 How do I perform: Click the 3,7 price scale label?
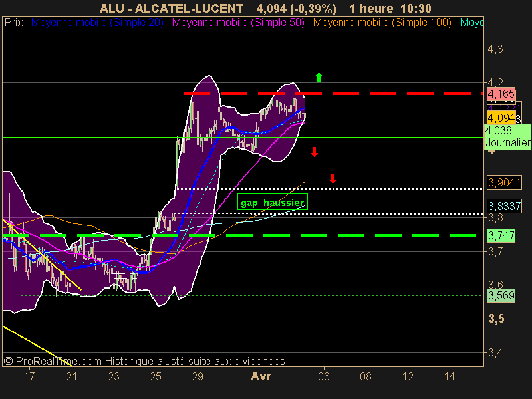pyautogui.click(x=495, y=252)
